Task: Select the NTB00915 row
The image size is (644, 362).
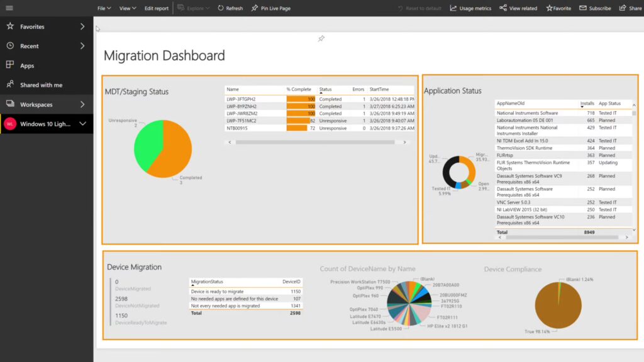Action: (319, 128)
